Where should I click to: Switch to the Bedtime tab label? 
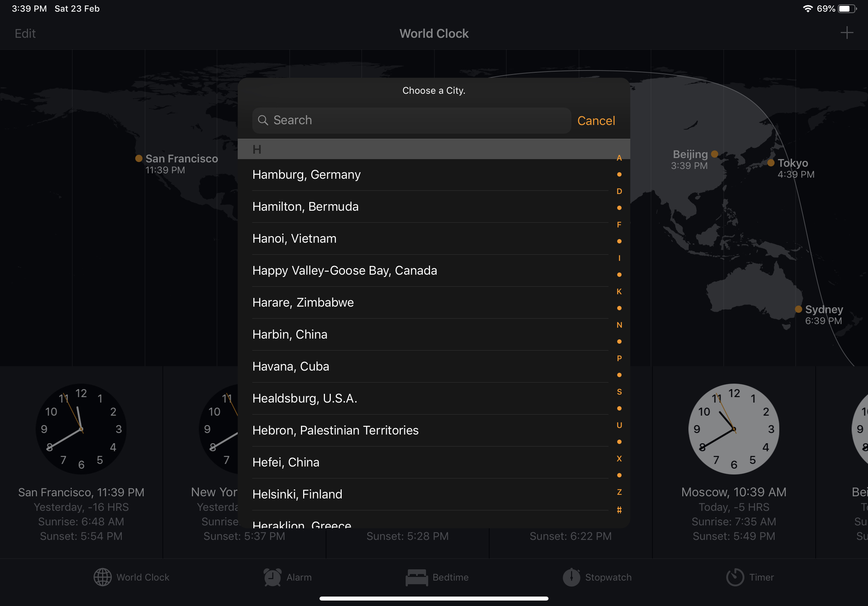coord(450,577)
